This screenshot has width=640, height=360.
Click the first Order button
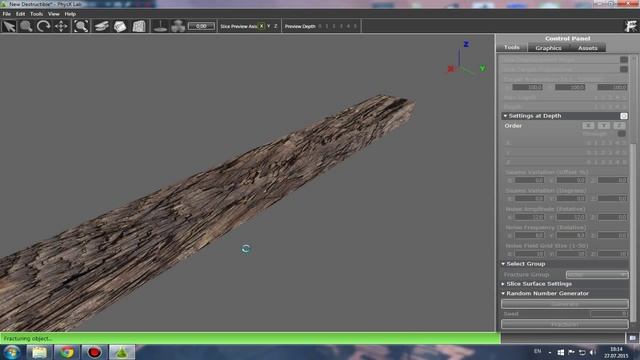coord(588,125)
